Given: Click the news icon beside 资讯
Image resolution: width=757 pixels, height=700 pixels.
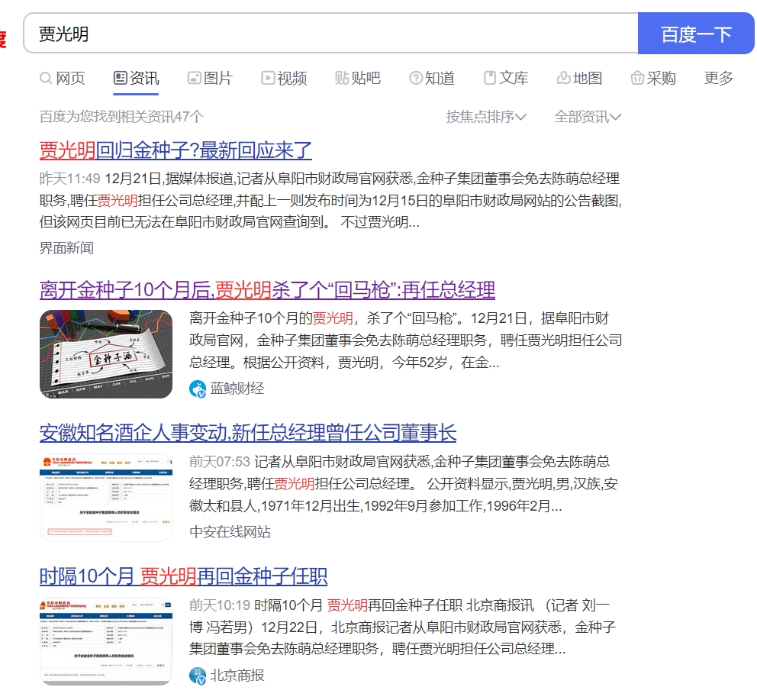Looking at the screenshot, I should click(x=121, y=78).
